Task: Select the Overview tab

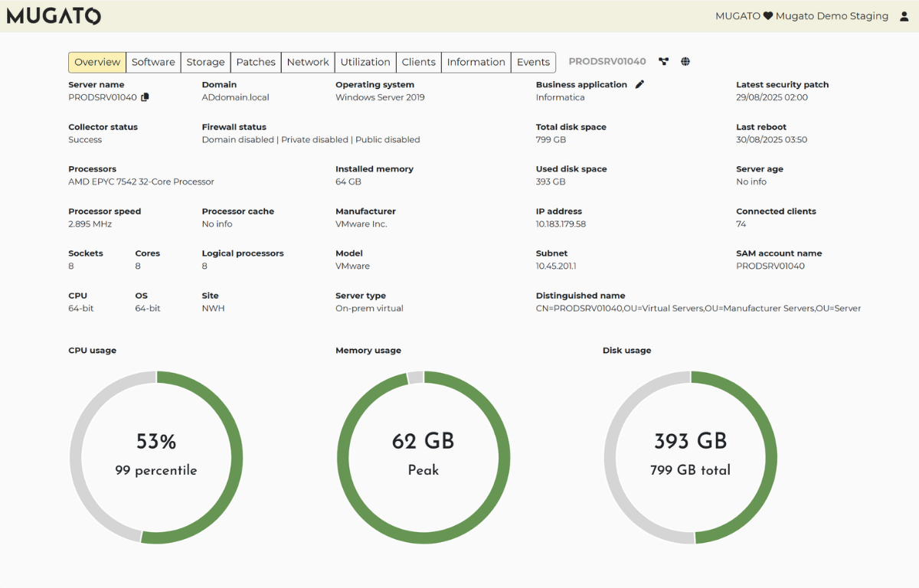Action: [97, 62]
